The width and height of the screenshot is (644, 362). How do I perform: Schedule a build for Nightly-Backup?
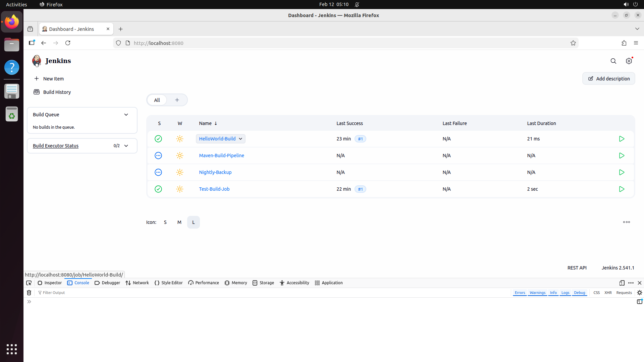622,172
